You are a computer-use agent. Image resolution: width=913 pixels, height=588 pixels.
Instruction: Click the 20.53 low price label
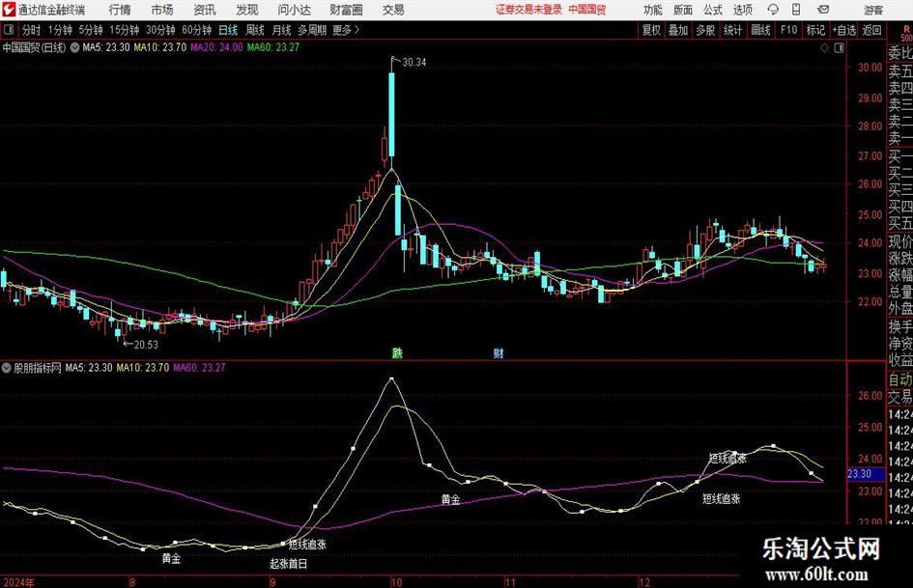click(x=146, y=345)
